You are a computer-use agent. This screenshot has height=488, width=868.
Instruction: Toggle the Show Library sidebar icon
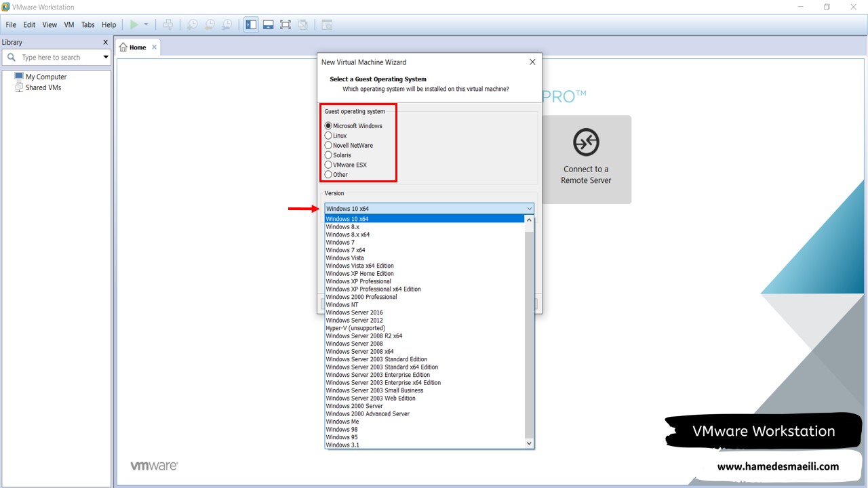[252, 24]
